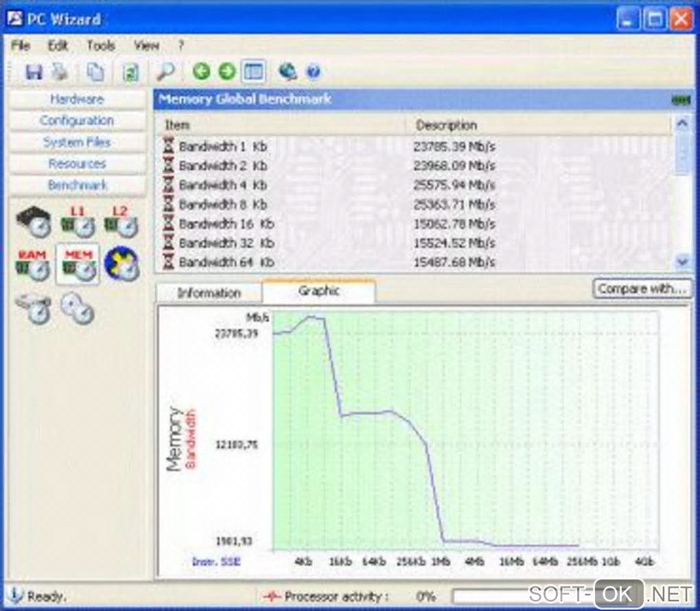Image resolution: width=700 pixels, height=611 pixels.
Task: Select the Bandwidth 32 Kb row
Action: click(413, 243)
